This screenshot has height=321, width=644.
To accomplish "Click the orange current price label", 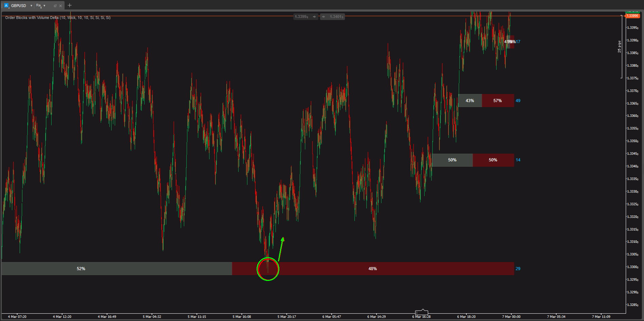I will tap(632, 16).
